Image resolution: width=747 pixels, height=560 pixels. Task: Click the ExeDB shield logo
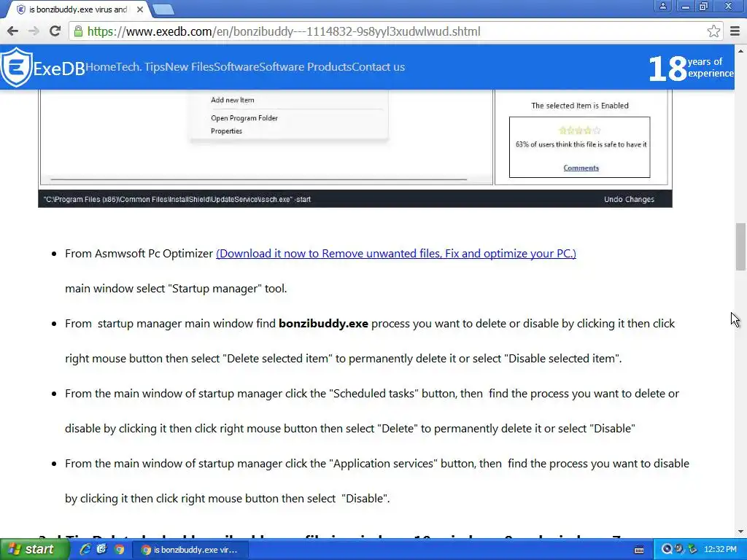(x=16, y=67)
